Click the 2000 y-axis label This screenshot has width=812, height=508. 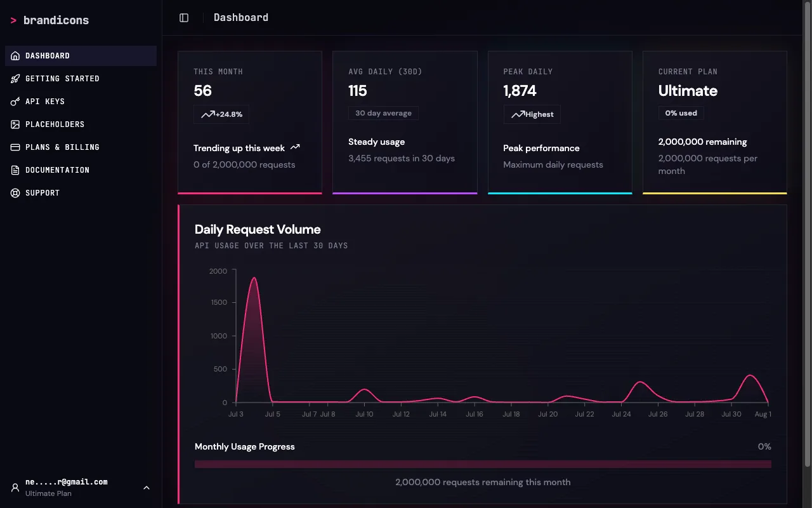pos(218,271)
